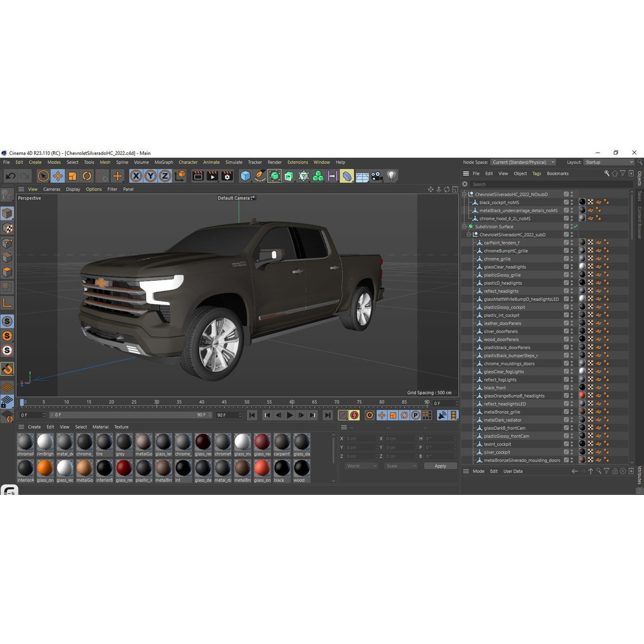Open the MoGraph menu
The width and height of the screenshot is (644, 644).
click(x=163, y=162)
